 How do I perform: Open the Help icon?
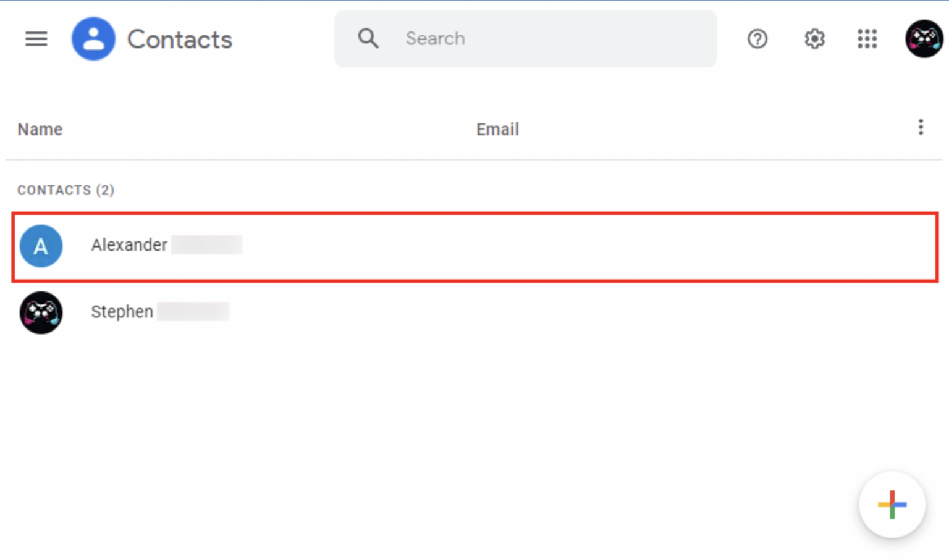pyautogui.click(x=757, y=39)
